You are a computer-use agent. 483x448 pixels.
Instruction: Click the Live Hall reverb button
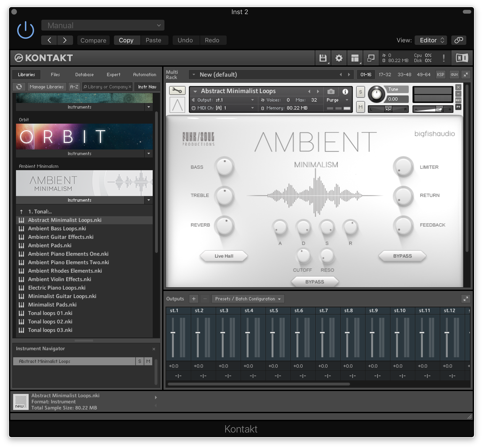tap(224, 256)
